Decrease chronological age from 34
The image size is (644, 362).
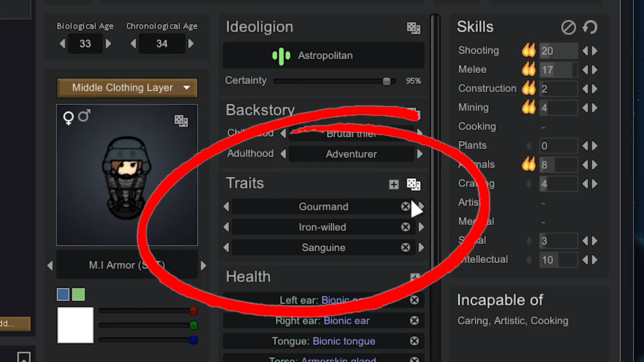(x=133, y=44)
